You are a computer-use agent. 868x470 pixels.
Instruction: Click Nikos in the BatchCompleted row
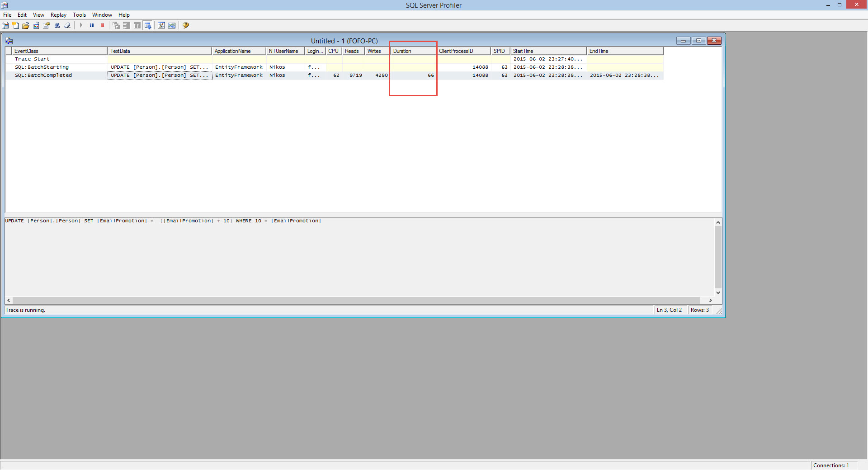(x=277, y=75)
